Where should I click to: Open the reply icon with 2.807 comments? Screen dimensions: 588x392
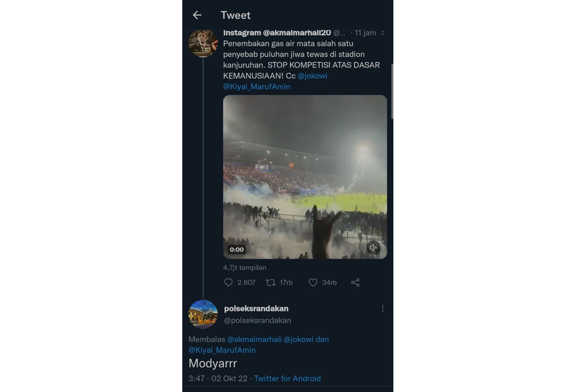pyautogui.click(x=228, y=282)
